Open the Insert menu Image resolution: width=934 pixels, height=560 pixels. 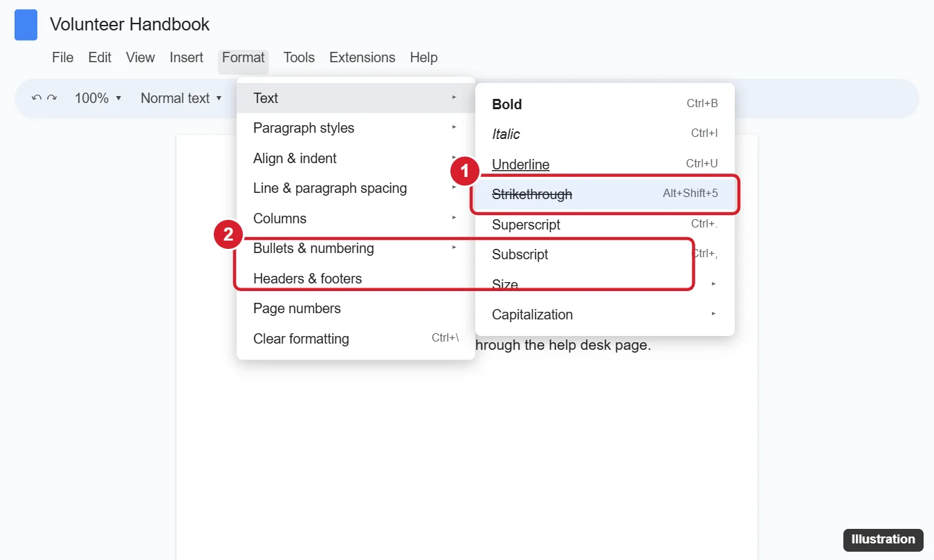pos(187,57)
